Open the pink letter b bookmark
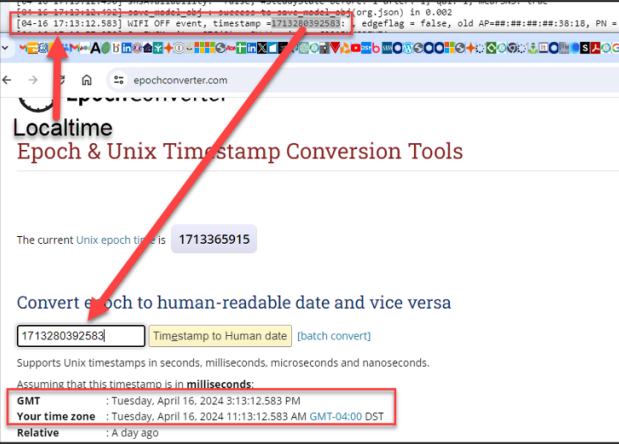This screenshot has width=619, height=444. (376, 48)
